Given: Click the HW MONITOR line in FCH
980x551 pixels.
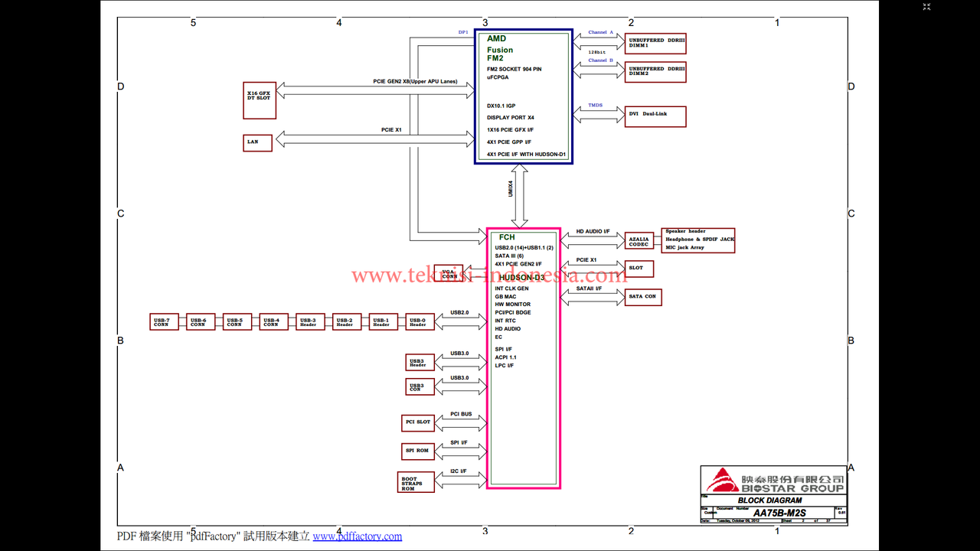Looking at the screenshot, I should coord(512,305).
